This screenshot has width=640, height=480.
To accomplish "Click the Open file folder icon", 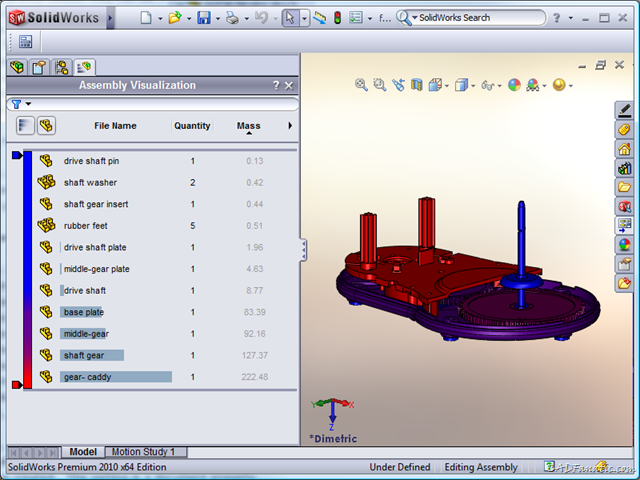I will 175,18.
